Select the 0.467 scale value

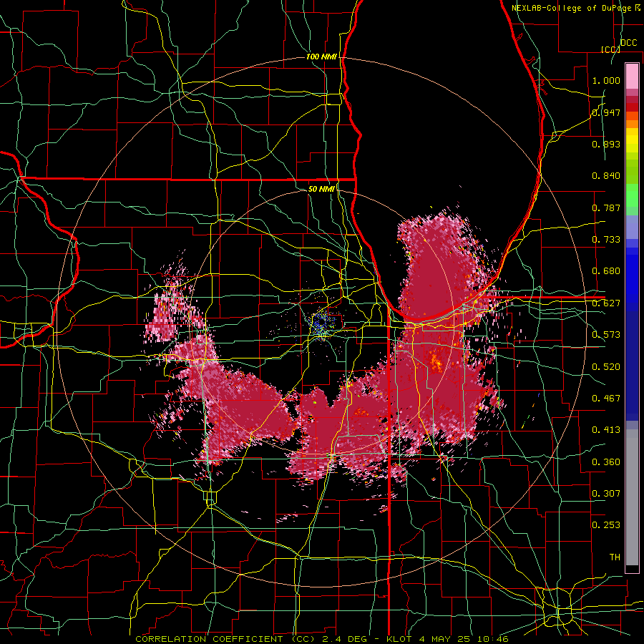tap(606, 399)
